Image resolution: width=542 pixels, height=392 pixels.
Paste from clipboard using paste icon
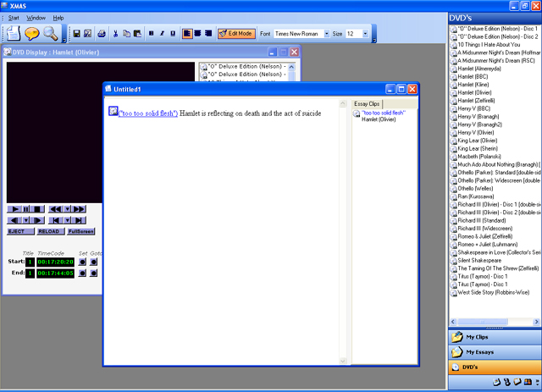pyautogui.click(x=137, y=34)
